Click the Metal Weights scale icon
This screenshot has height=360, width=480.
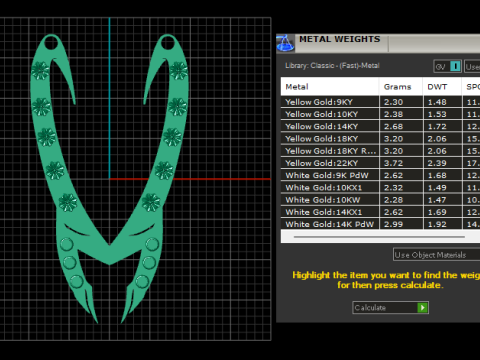click(x=285, y=43)
